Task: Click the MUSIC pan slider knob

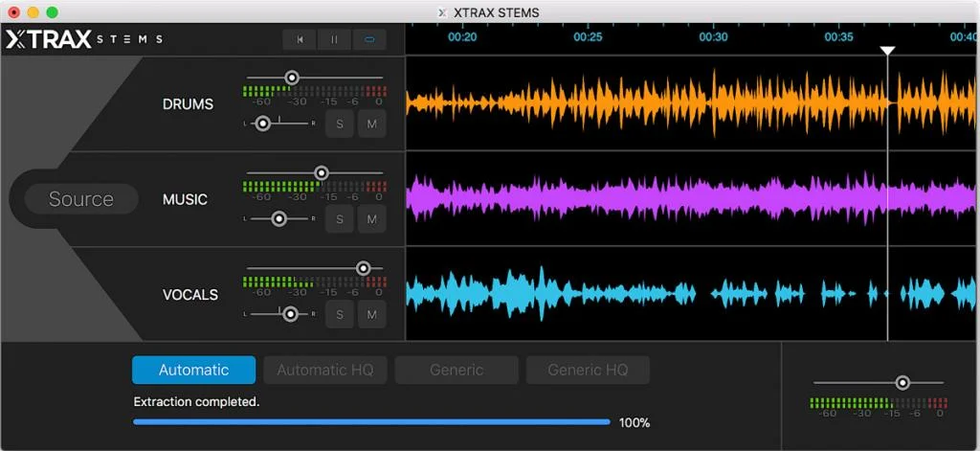Action: tap(278, 219)
